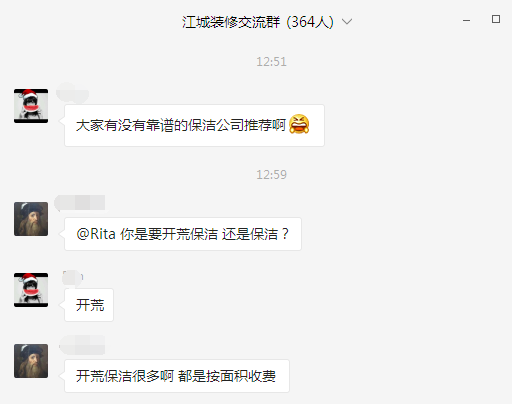Click the @Rita mention
The width and height of the screenshot is (512, 404).
pos(96,234)
